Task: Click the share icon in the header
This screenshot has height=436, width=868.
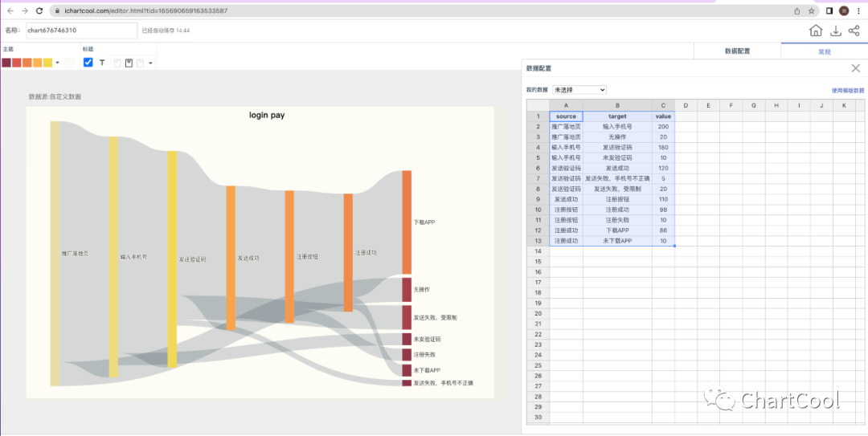Action: 854,31
